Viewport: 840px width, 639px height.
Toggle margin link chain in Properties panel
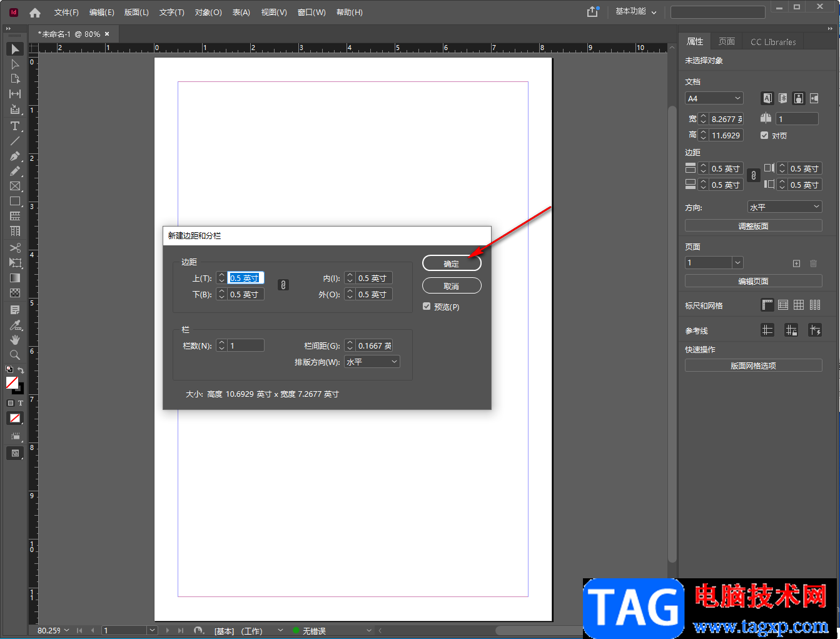pos(754,176)
